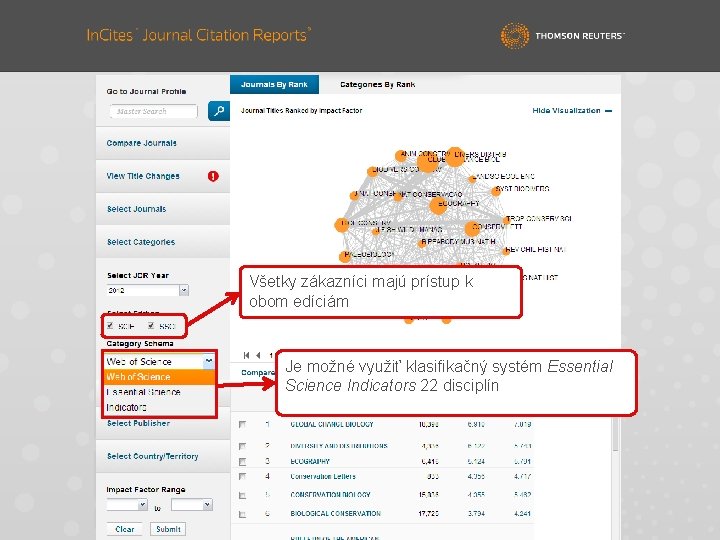Switch to Journals By Rank tab
The width and height of the screenshot is (720, 540).
pyautogui.click(x=274, y=84)
